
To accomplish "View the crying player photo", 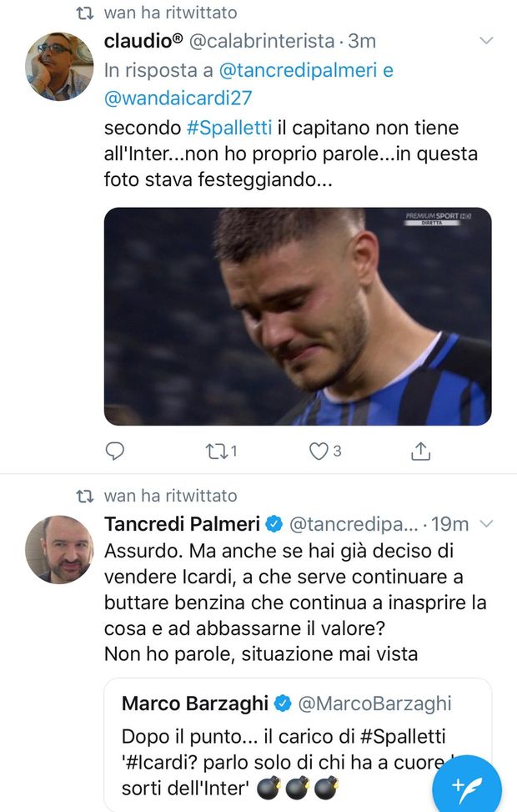I will pos(298,316).
